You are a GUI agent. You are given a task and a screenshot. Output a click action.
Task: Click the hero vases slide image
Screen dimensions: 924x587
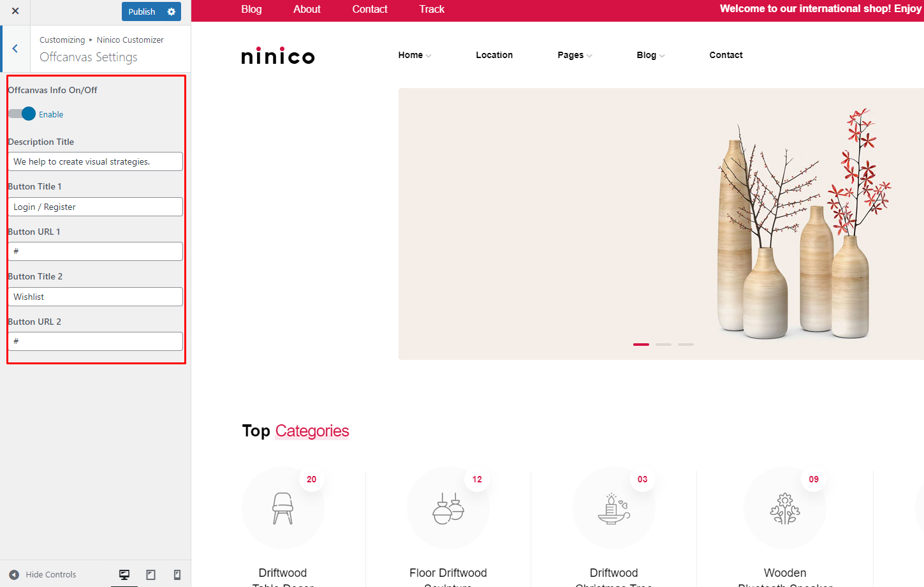coord(661,223)
